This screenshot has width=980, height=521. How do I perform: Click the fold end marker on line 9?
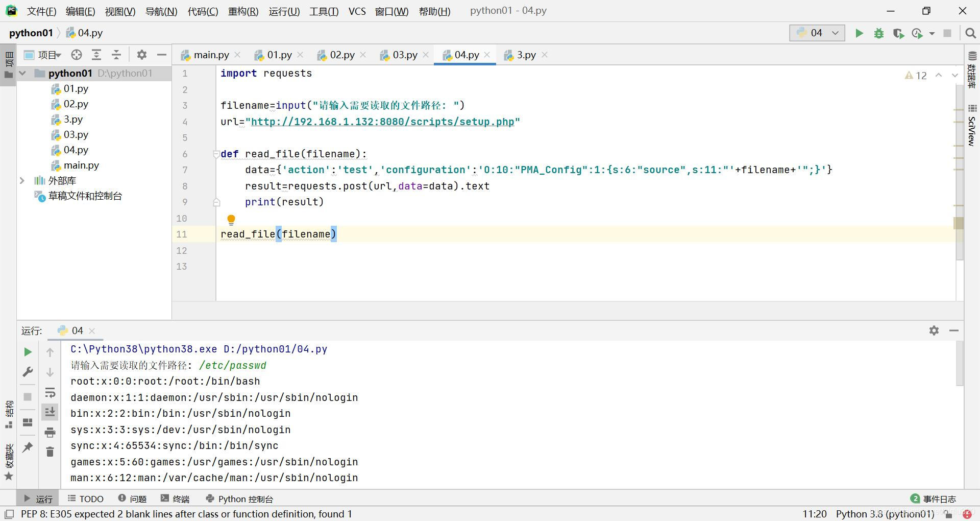pos(216,202)
